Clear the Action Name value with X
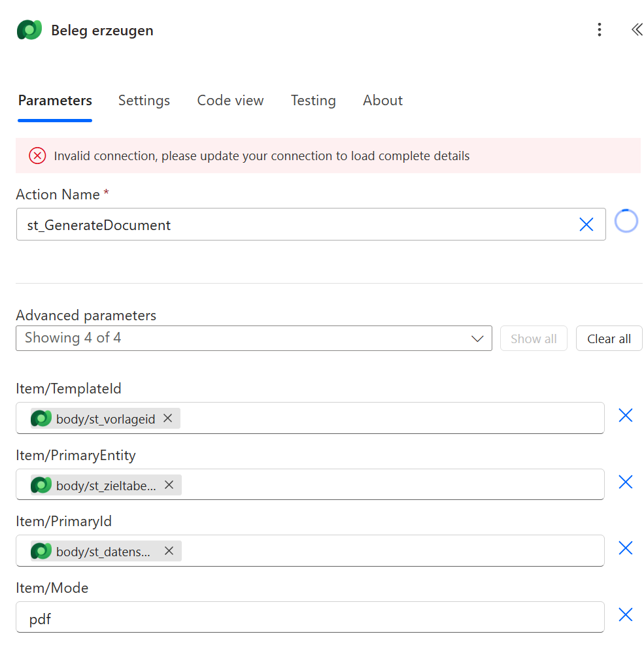The width and height of the screenshot is (644, 649). [586, 225]
